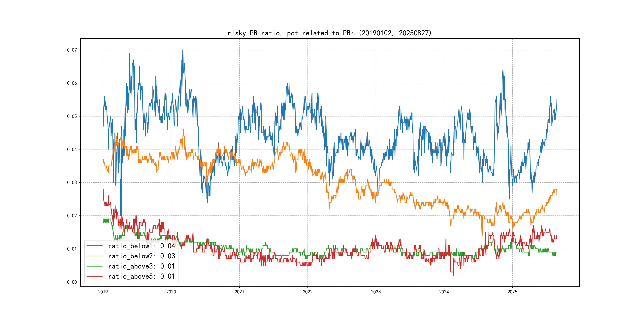Click the 2023 x-axis tick label
644x322 pixels.
click(x=376, y=292)
